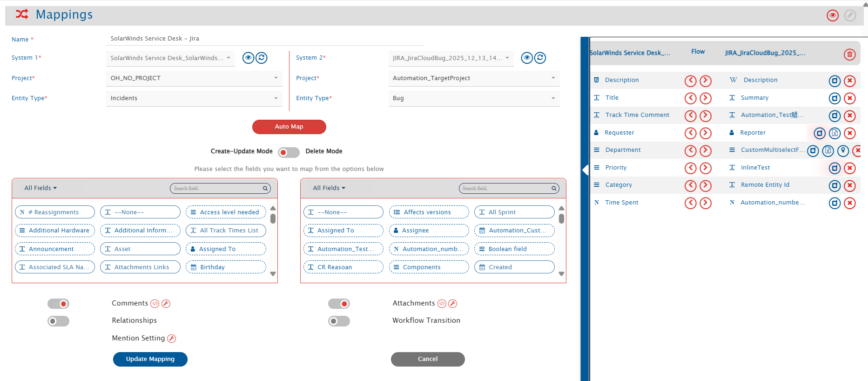Click the view eye icon beside System 2
The image size is (868, 381).
pyautogui.click(x=527, y=58)
